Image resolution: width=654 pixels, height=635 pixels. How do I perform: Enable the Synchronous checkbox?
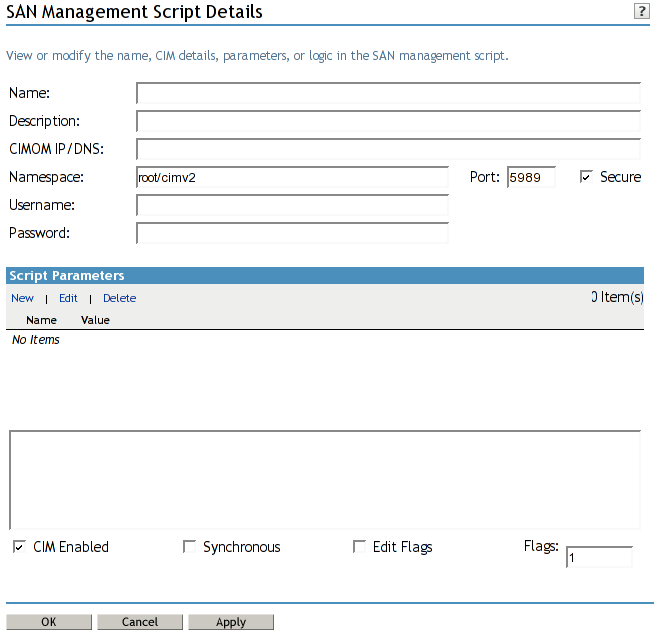point(189,547)
